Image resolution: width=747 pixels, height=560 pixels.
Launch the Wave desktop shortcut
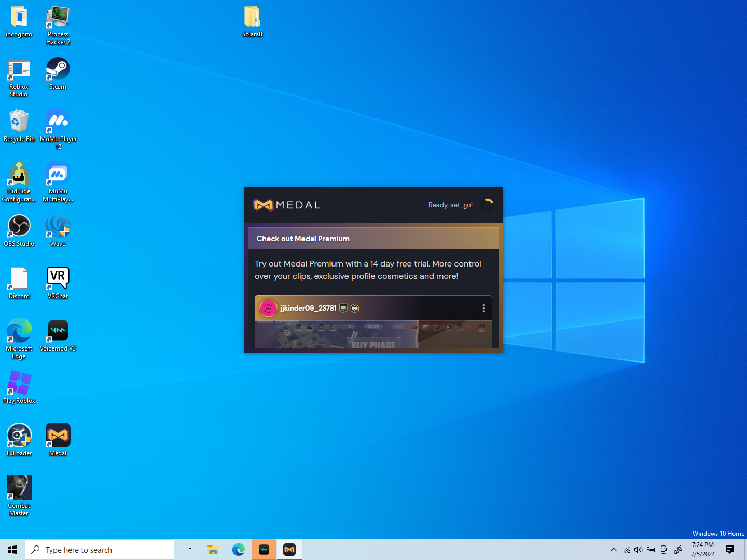pos(58,231)
